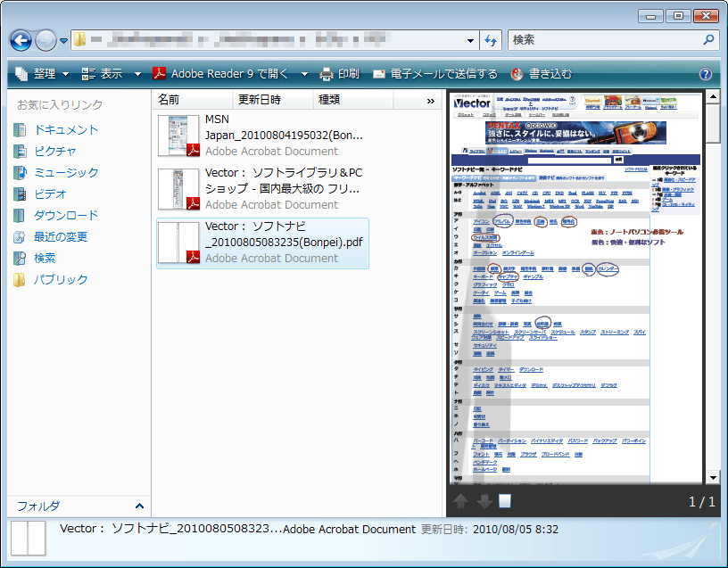The image size is (728, 568).
Task: Sort by 種類 column header
Action: 353,99
